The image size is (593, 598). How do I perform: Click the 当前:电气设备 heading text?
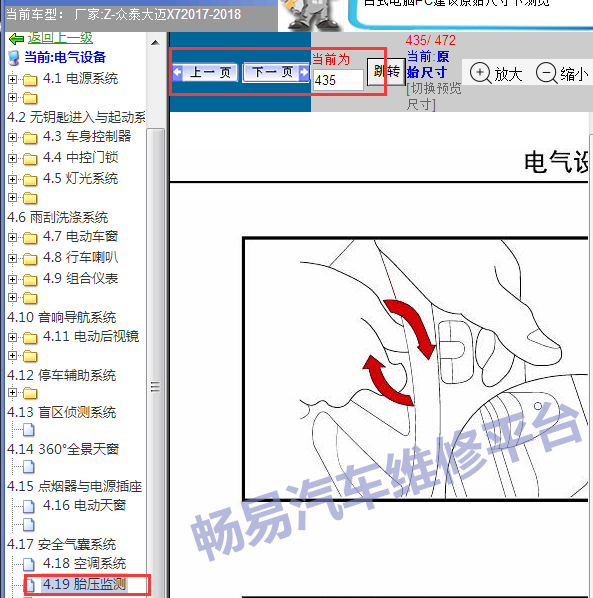[65, 58]
